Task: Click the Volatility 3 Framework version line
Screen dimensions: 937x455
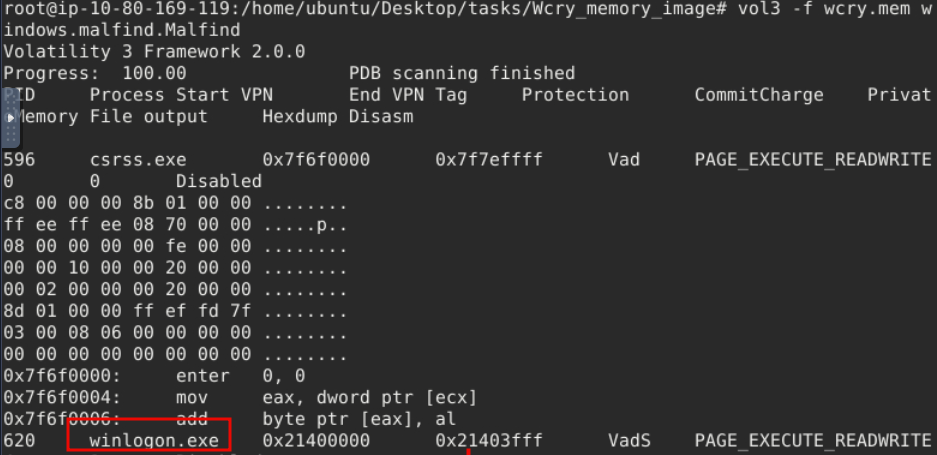Action: coord(154,51)
